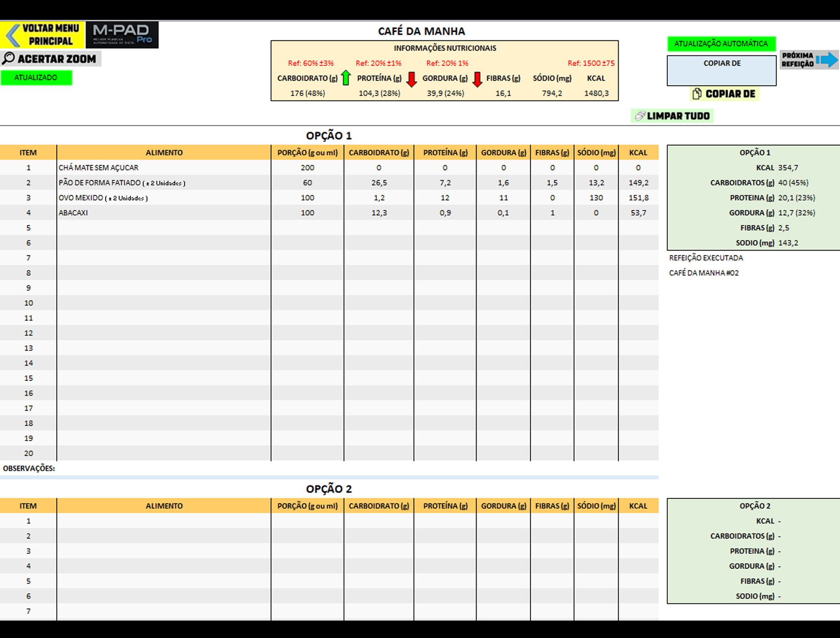840x638 pixels.
Task: Click the Alimento header in Opção 1
Action: [x=164, y=152]
